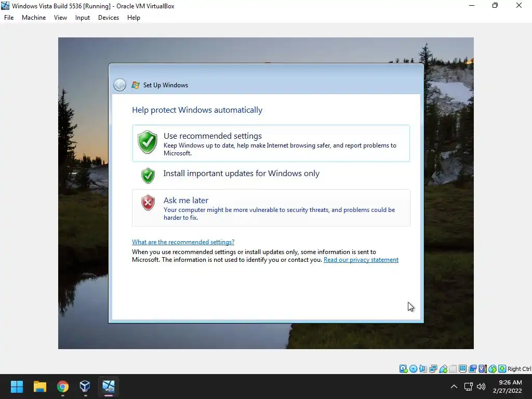Click the keyboard capture green arrow icon
The height and width of the screenshot is (399, 532).
(x=502, y=369)
